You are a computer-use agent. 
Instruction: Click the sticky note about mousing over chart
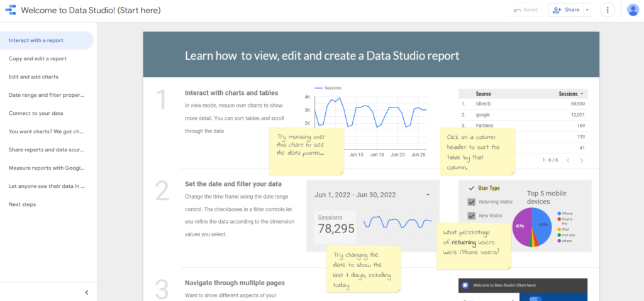point(306,151)
